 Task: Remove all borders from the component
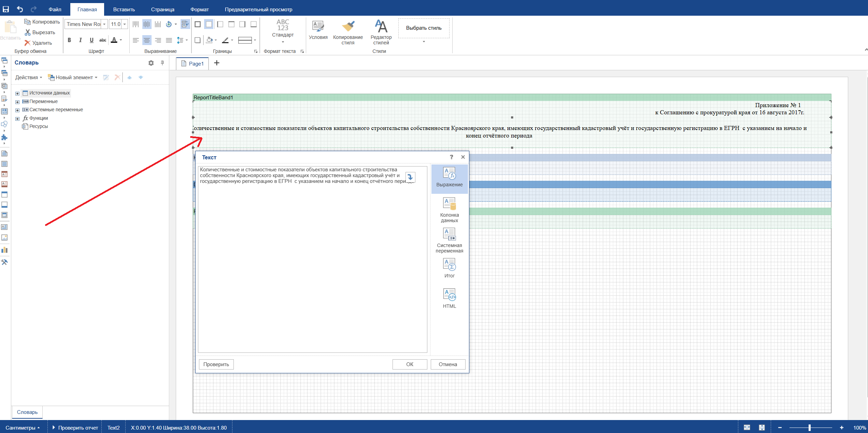coord(209,24)
